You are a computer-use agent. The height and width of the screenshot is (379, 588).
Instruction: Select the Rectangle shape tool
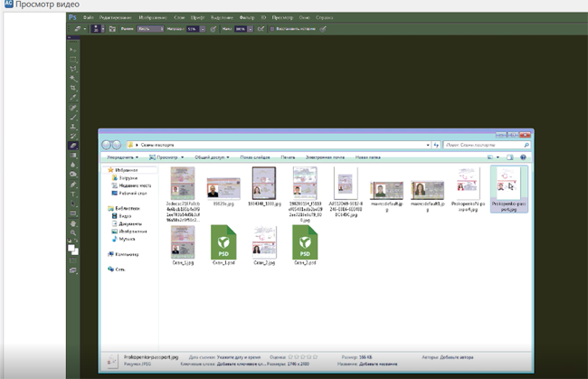coord(72,213)
